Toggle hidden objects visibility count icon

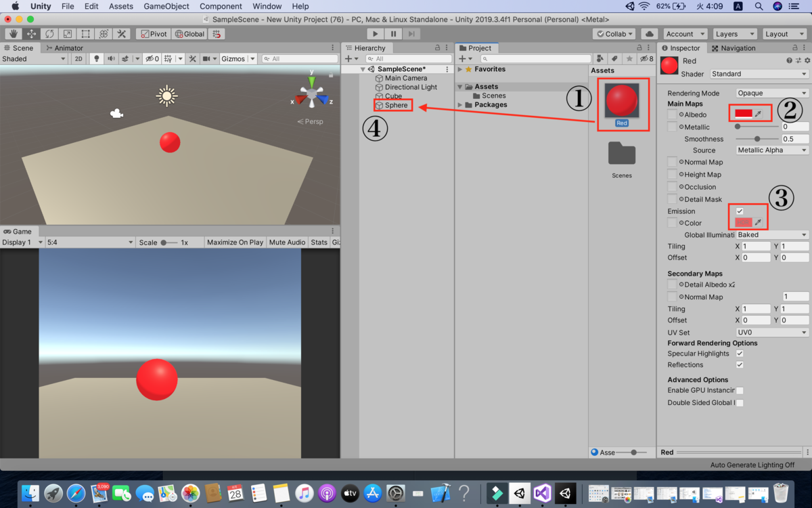point(152,59)
